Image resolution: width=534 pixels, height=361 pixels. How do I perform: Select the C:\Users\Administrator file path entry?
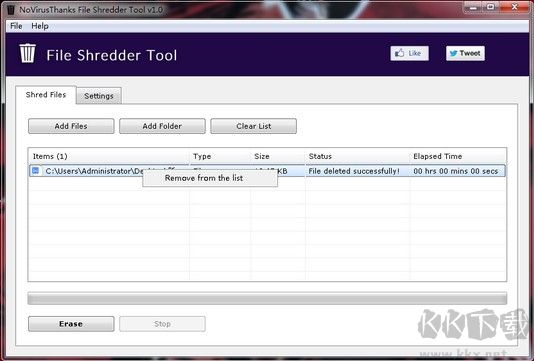tap(94, 171)
